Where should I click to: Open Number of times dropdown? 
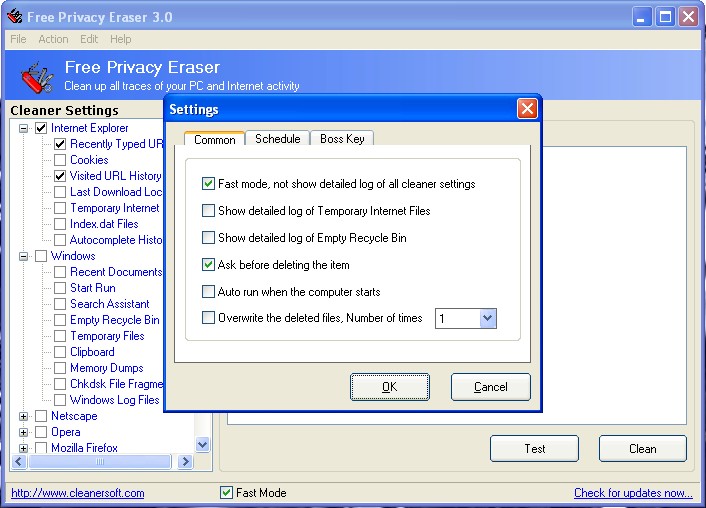(488, 318)
